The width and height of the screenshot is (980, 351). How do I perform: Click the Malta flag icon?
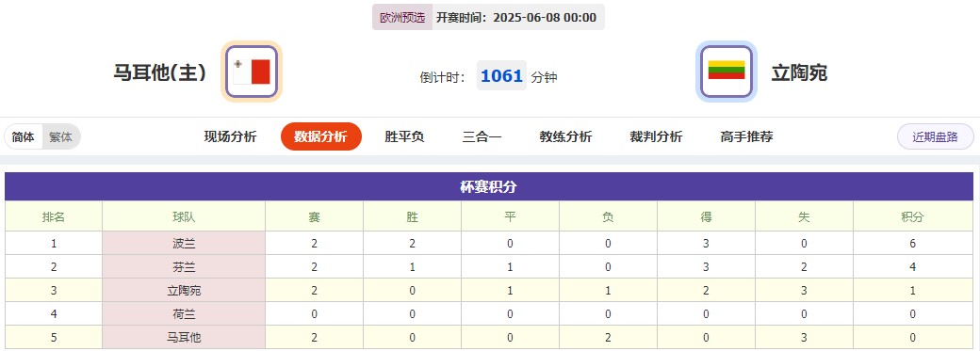(252, 72)
